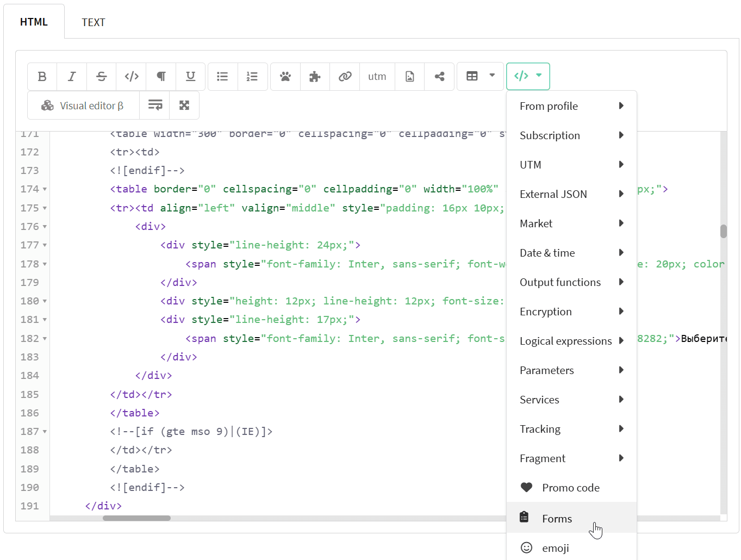The width and height of the screenshot is (741, 560).
Task: Click the paw icon button
Action: point(285,76)
